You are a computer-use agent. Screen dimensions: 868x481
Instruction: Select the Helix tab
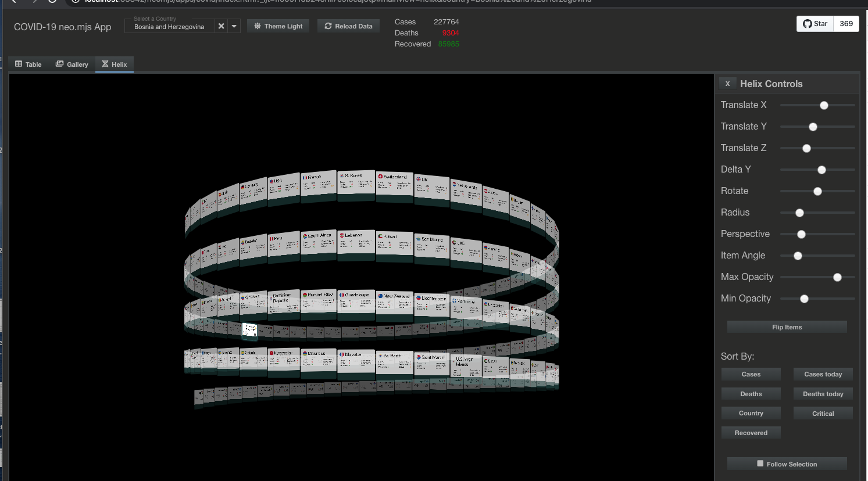click(x=115, y=64)
